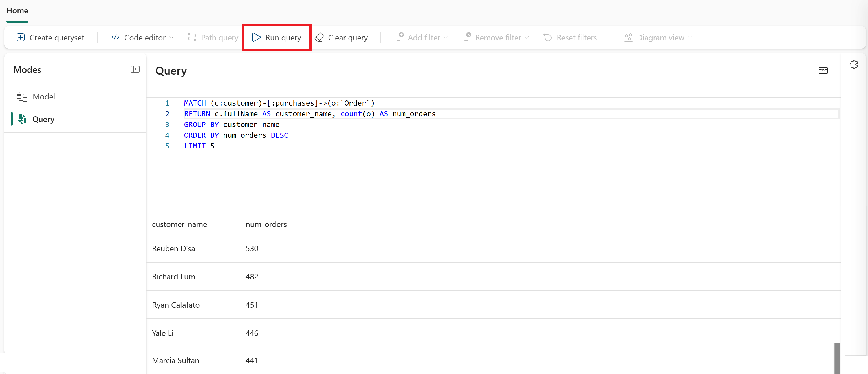Click the ORDER BY line in editor

pyautogui.click(x=236, y=135)
